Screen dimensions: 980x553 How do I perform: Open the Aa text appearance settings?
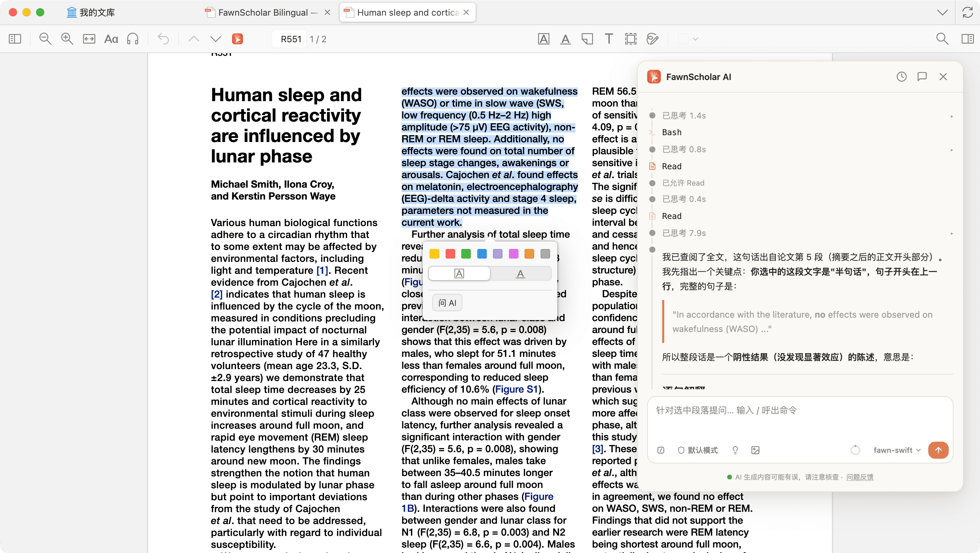point(111,39)
